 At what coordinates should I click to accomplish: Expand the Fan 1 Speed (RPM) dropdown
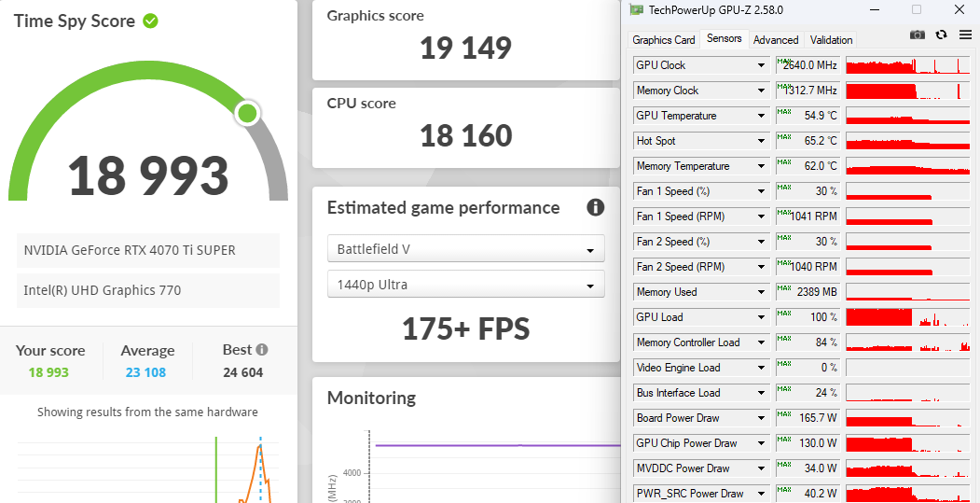[x=761, y=217]
